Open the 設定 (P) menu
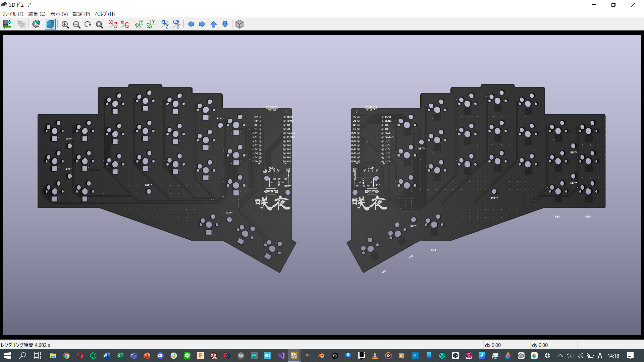 [x=82, y=14]
